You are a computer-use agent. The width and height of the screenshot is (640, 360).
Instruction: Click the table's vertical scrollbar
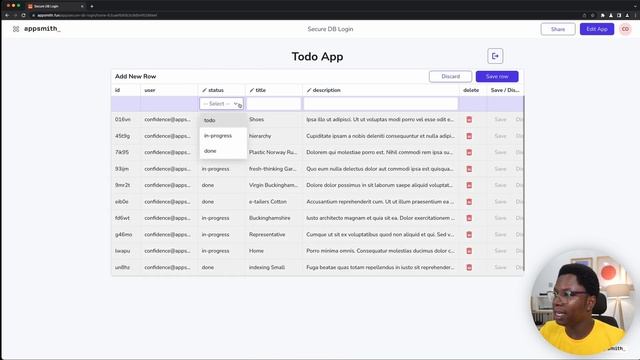coord(524,182)
